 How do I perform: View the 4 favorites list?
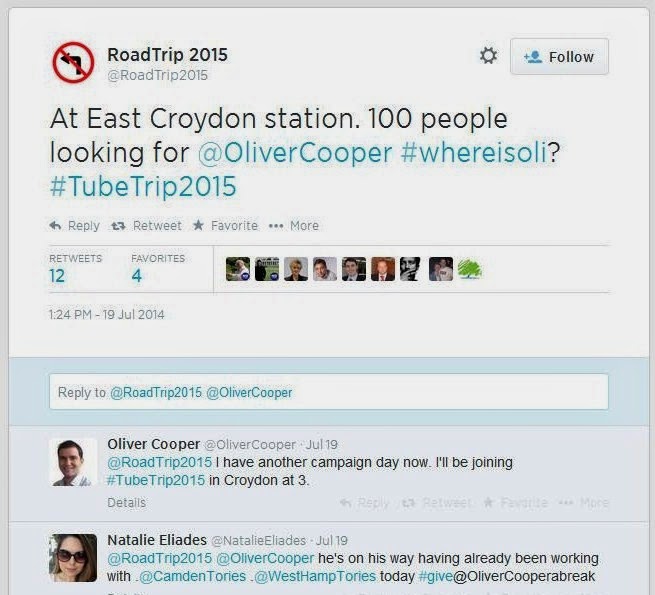pos(138,275)
